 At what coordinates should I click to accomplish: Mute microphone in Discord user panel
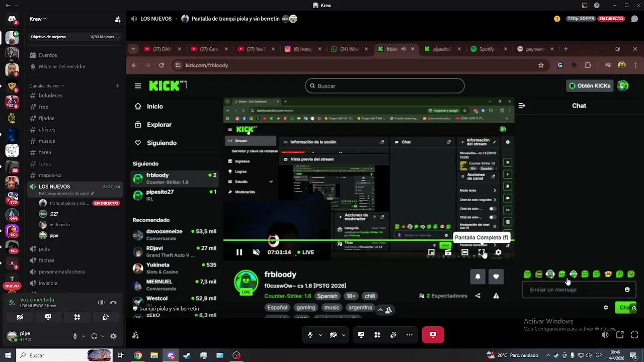coord(75,336)
